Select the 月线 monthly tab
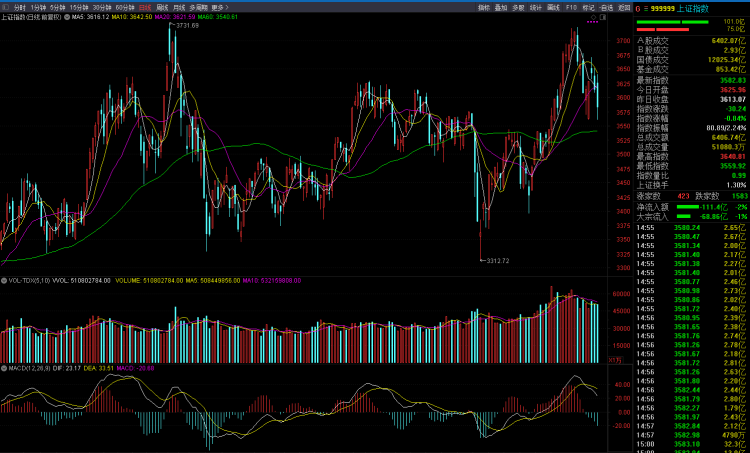This screenshot has height=453, width=750. tap(178, 7)
